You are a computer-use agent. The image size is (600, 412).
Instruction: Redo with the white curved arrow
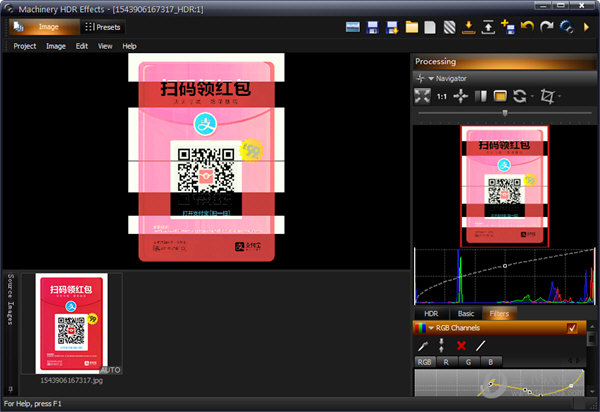(547, 27)
